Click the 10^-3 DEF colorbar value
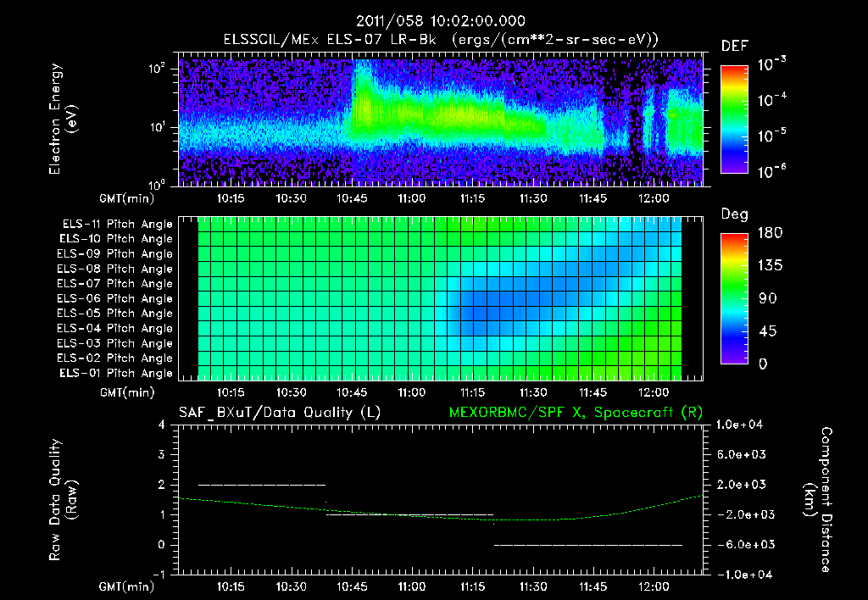The image size is (868, 600). coord(771,64)
